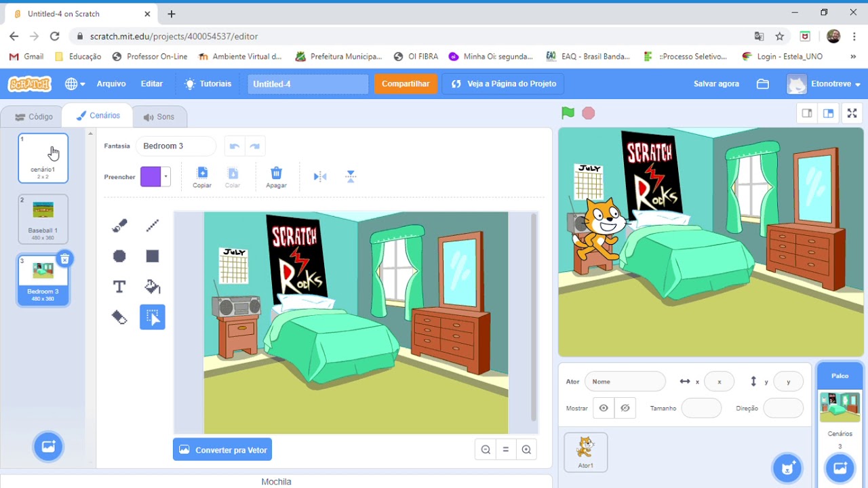Open the language globe dropdown
This screenshot has width=868, height=488.
point(75,84)
